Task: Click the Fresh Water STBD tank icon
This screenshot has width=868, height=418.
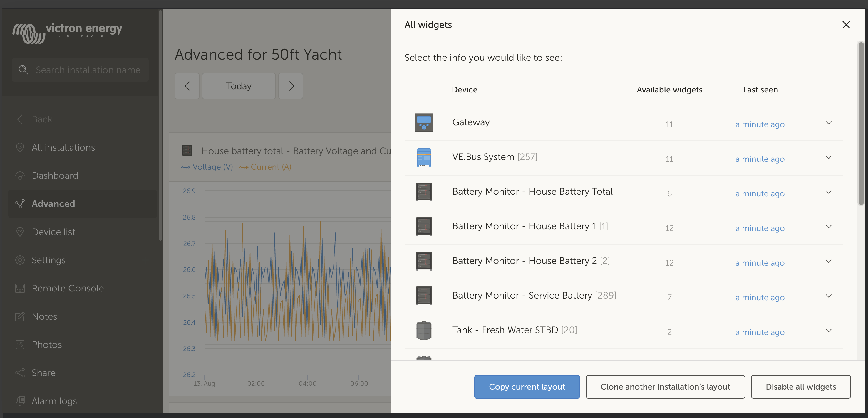Action: [x=423, y=331]
